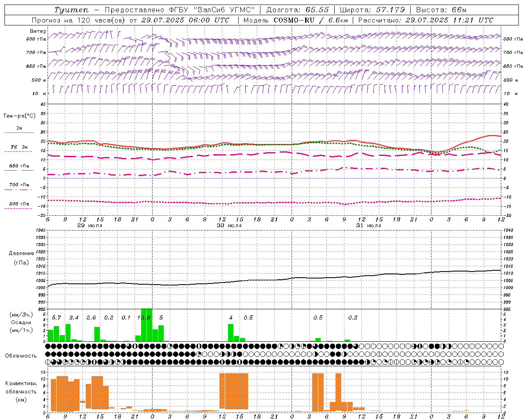Click the "31 июля" date label

pyautogui.click(x=369, y=226)
